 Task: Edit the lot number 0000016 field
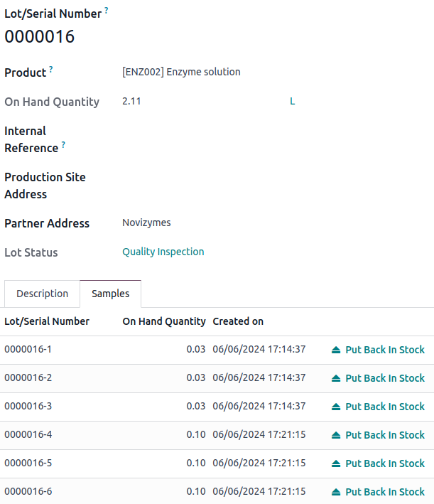40,37
